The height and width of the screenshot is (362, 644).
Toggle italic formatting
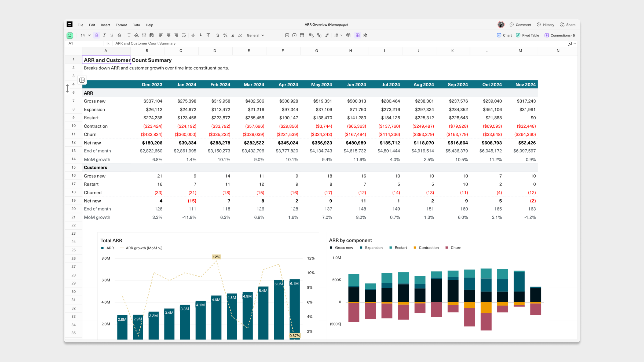point(104,35)
